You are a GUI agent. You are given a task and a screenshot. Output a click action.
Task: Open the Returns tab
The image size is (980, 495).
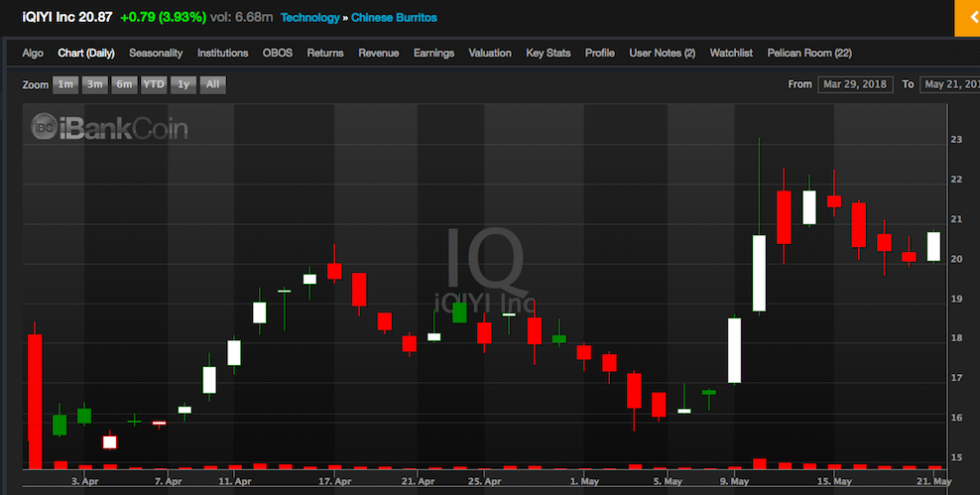[x=325, y=54]
